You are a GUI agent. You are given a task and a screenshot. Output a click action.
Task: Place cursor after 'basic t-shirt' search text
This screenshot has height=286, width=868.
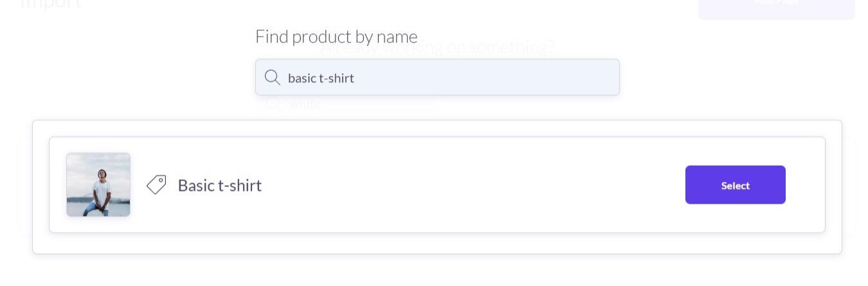tap(356, 78)
